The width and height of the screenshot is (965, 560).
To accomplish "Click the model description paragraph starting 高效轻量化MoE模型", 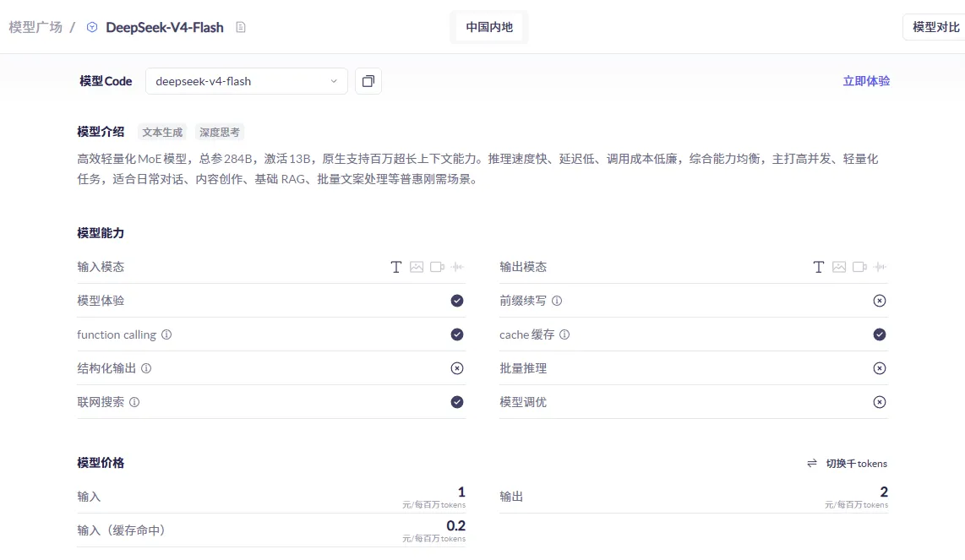I will [x=477, y=169].
